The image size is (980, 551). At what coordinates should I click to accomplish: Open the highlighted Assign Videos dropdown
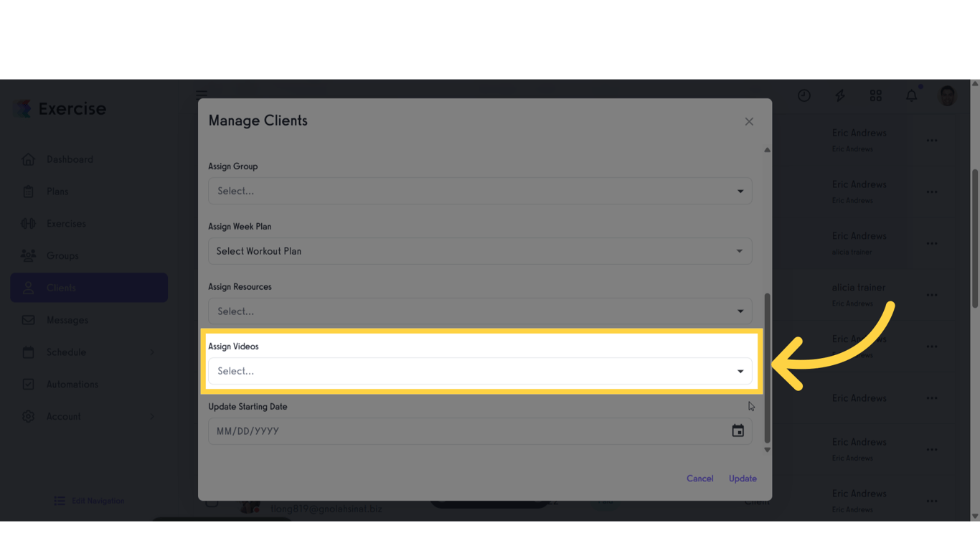point(479,371)
